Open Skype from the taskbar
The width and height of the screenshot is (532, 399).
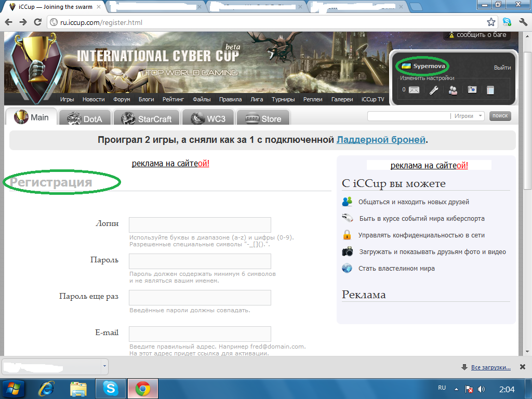(111, 389)
